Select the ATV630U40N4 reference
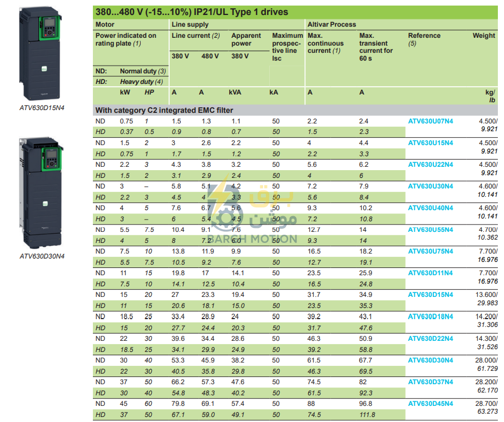The image size is (504, 422). [x=431, y=208]
